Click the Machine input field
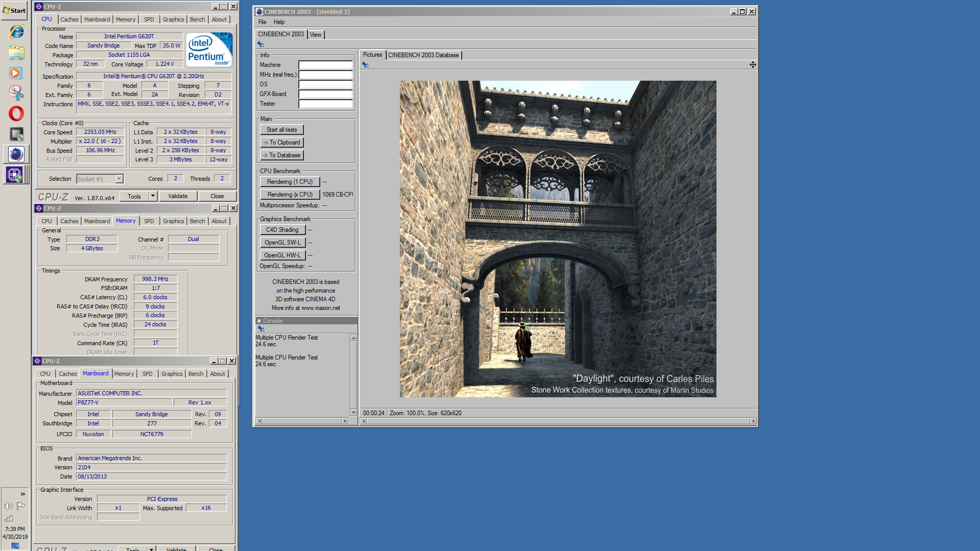Viewport: 980px width, 551px height. coord(325,65)
